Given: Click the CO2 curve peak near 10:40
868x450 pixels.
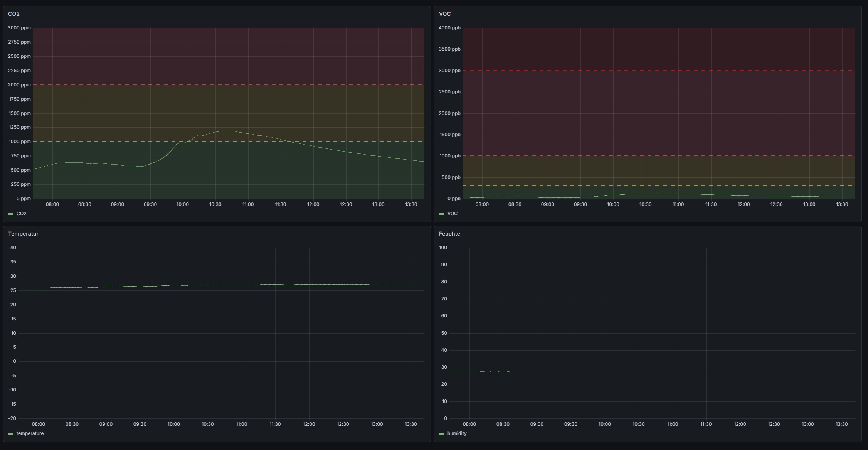Looking at the screenshot, I should [x=227, y=131].
